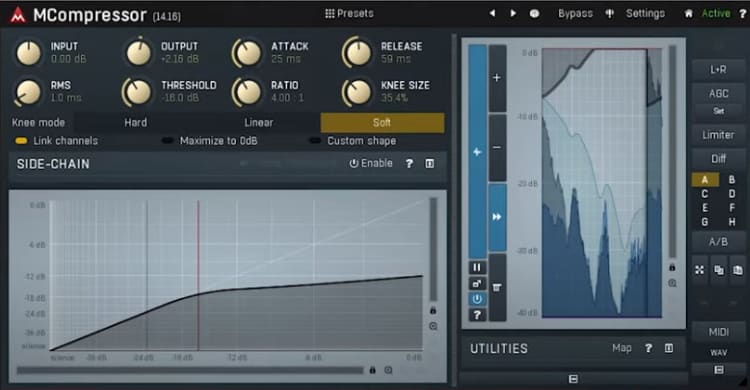Viewport: 750px width, 390px height.
Task: Click the MeldaProduction logo icon
Action: coord(18,15)
